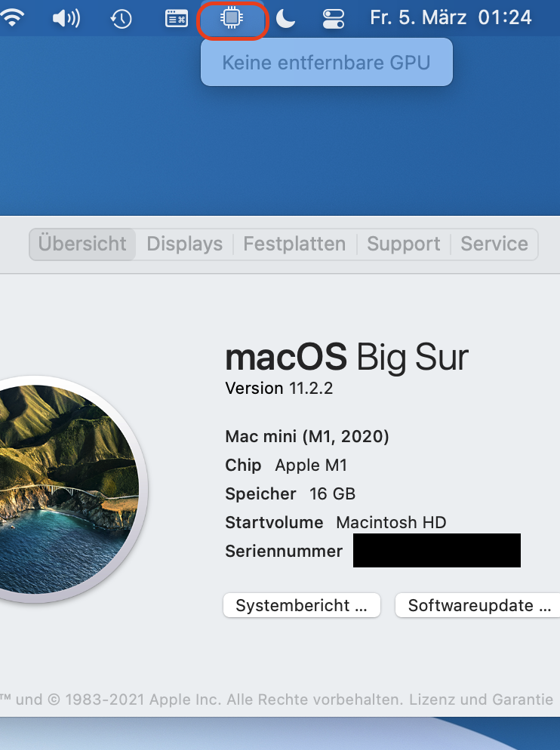Click the Seriennummer label
Screen dimensions: 560x750
point(284,551)
